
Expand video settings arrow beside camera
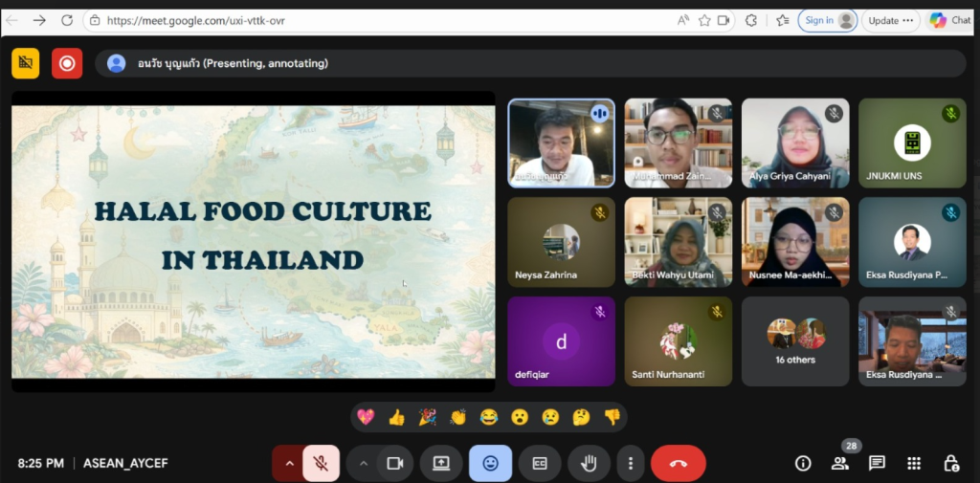click(363, 463)
